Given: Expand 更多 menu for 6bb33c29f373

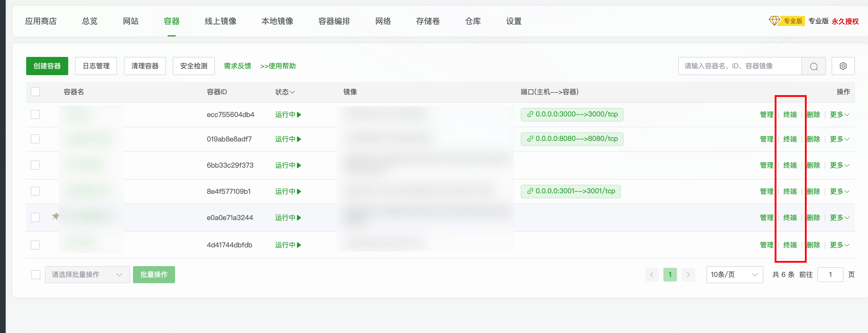Looking at the screenshot, I should pos(839,165).
